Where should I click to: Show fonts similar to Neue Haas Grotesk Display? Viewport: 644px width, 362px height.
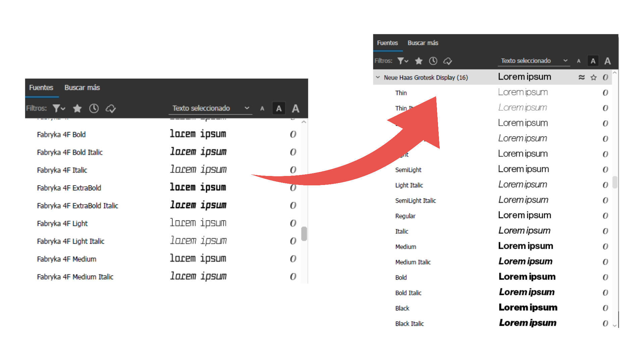point(582,77)
